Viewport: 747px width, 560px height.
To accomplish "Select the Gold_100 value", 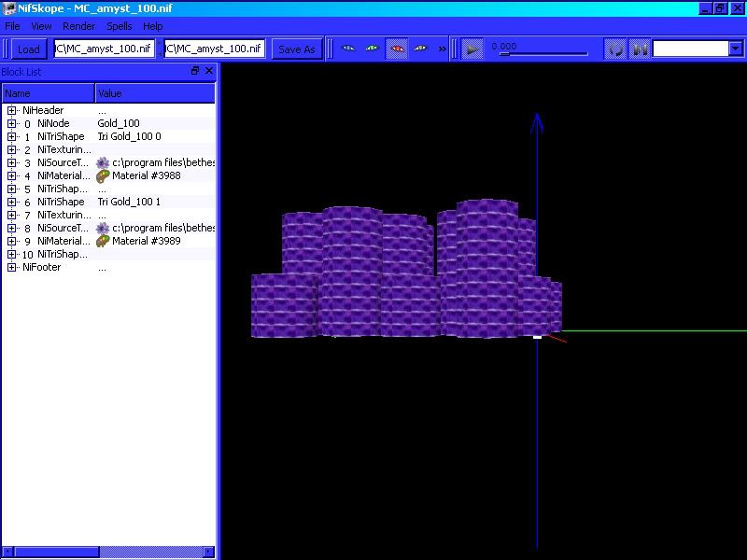I will (119, 123).
